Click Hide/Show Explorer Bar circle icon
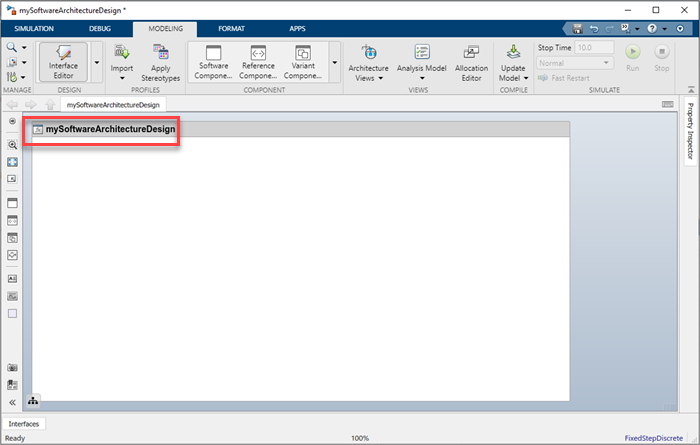This screenshot has height=445, width=700. pyautogui.click(x=12, y=121)
